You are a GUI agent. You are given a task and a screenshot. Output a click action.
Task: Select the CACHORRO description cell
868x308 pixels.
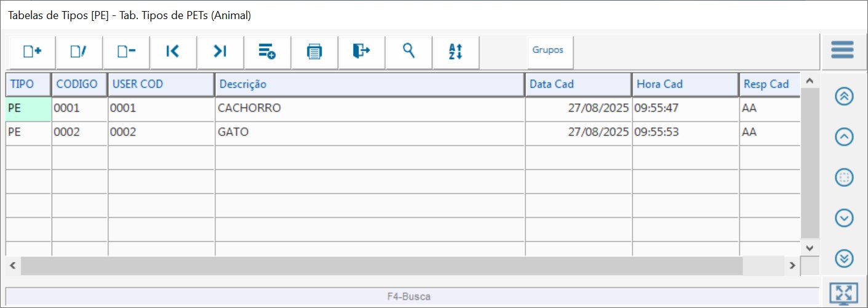click(369, 108)
